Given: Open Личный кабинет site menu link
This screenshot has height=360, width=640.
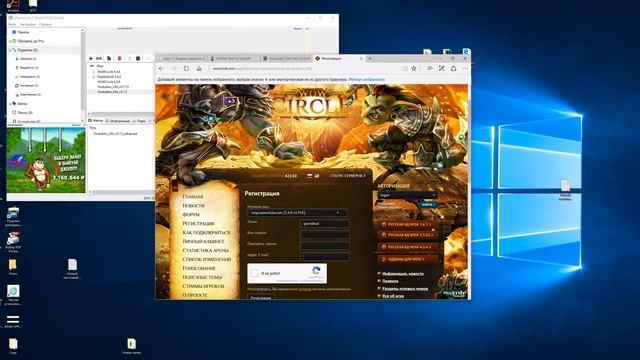Looking at the screenshot, I should [x=203, y=242].
